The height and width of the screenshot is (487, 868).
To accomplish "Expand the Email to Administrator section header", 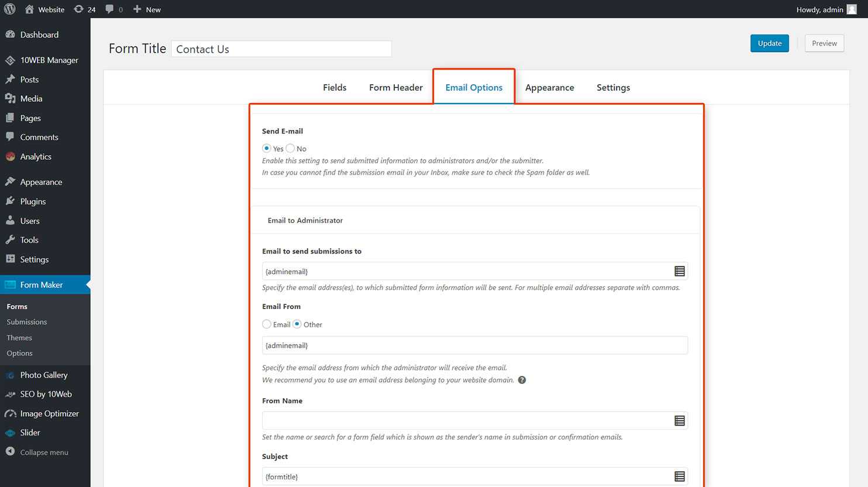I will [x=475, y=220].
